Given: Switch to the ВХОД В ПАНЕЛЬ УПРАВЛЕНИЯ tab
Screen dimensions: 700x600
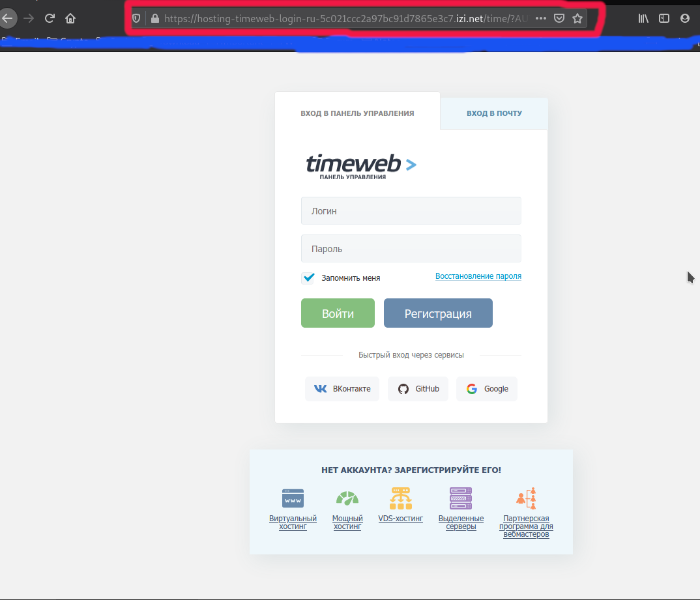Looking at the screenshot, I should (x=357, y=113).
